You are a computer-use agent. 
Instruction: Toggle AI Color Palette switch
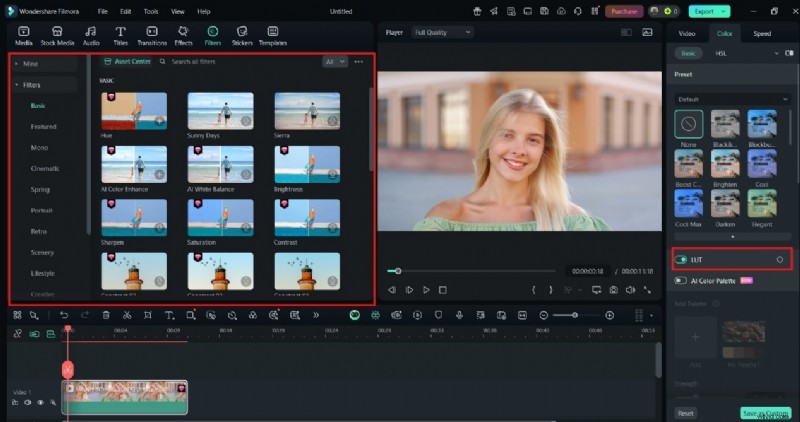click(x=681, y=281)
